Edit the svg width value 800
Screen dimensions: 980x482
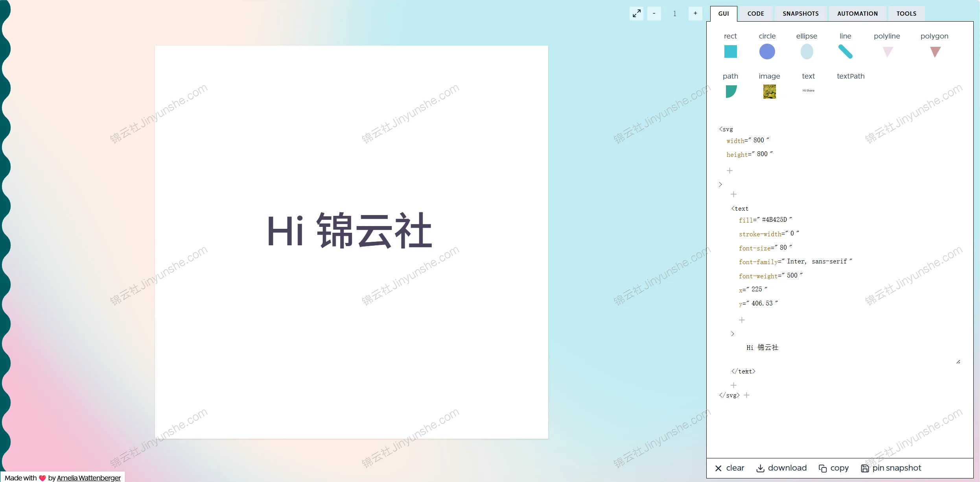pyautogui.click(x=759, y=140)
